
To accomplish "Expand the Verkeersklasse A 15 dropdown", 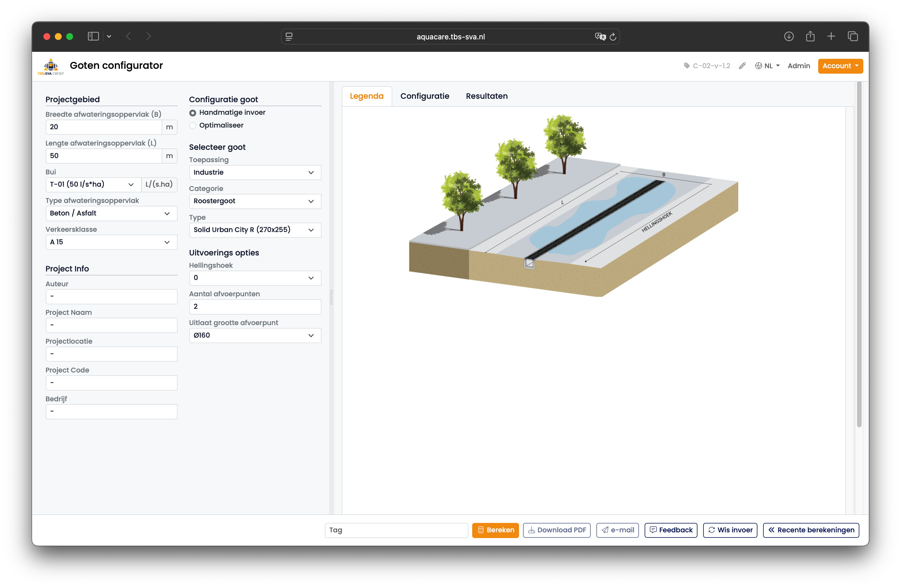I will tap(111, 242).
